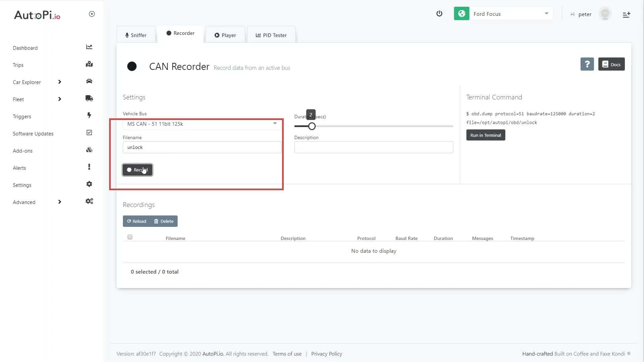The width and height of the screenshot is (644, 362).
Task: Click the Description input field
Action: click(373, 147)
